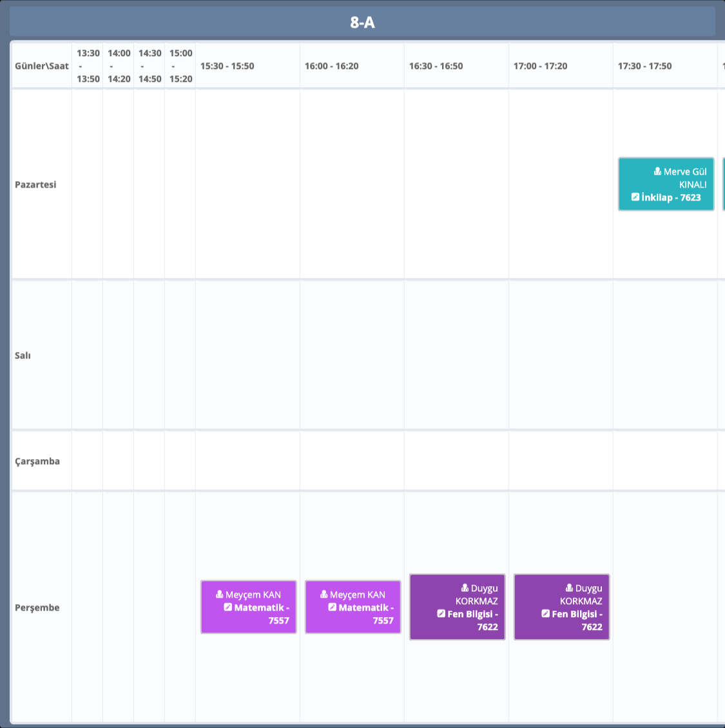725x728 pixels.
Task: Select the Çarşamba row header
Action: point(37,461)
